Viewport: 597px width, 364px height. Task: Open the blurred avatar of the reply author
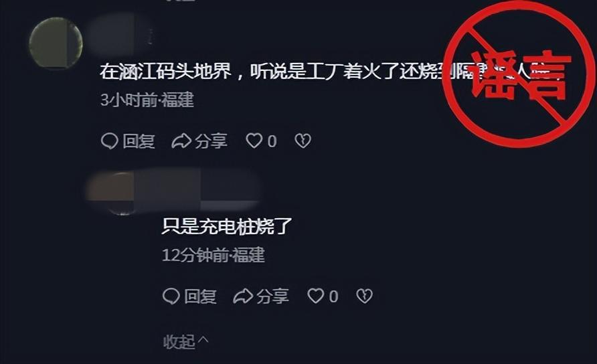tap(120, 193)
